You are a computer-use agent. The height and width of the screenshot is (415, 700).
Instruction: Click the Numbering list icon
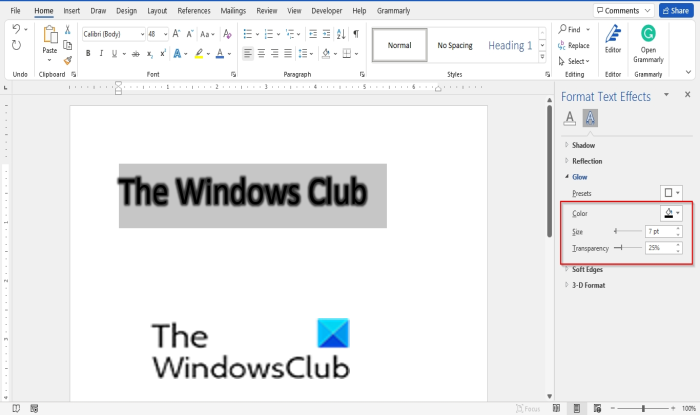269,34
